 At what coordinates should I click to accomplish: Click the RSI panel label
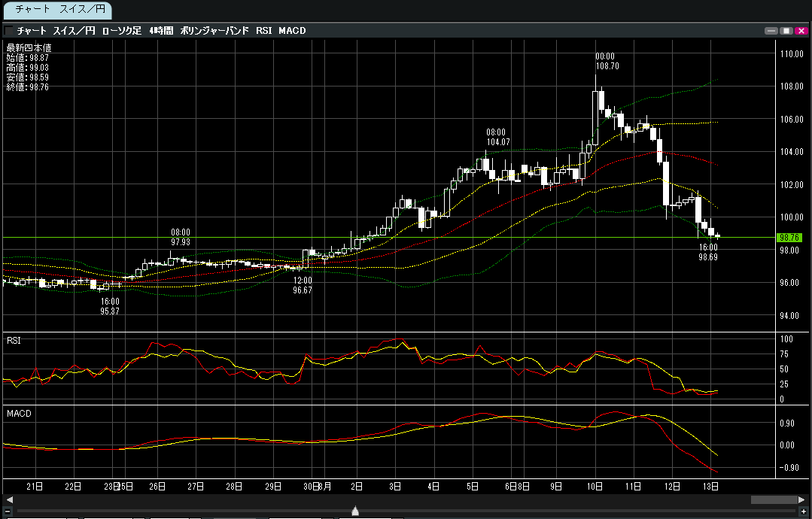point(14,341)
